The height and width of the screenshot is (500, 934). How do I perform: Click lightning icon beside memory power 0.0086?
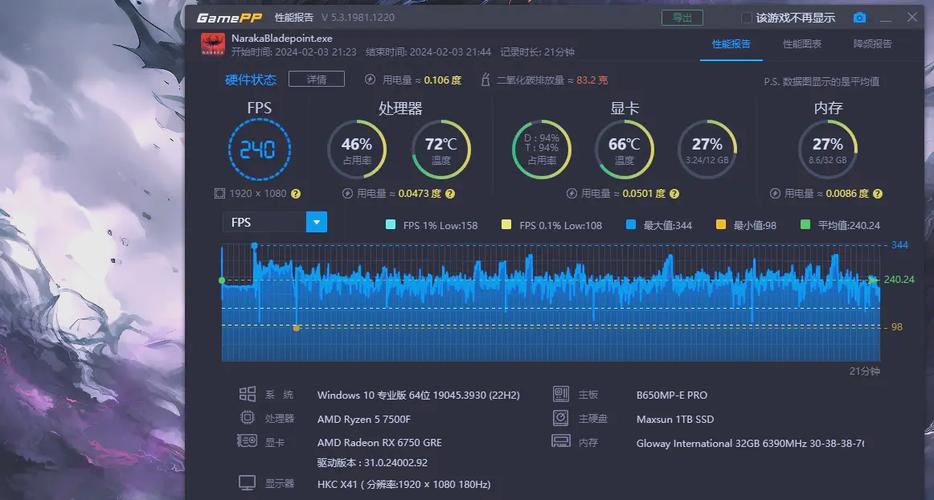click(775, 194)
